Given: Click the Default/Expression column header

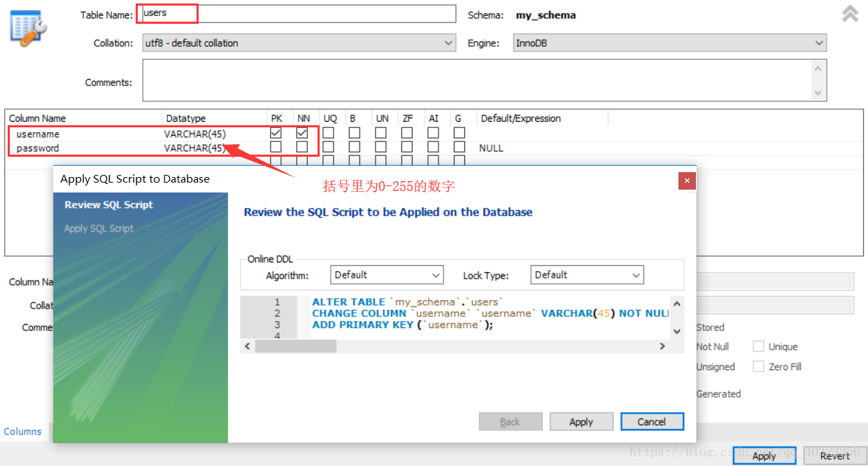Looking at the screenshot, I should [521, 118].
